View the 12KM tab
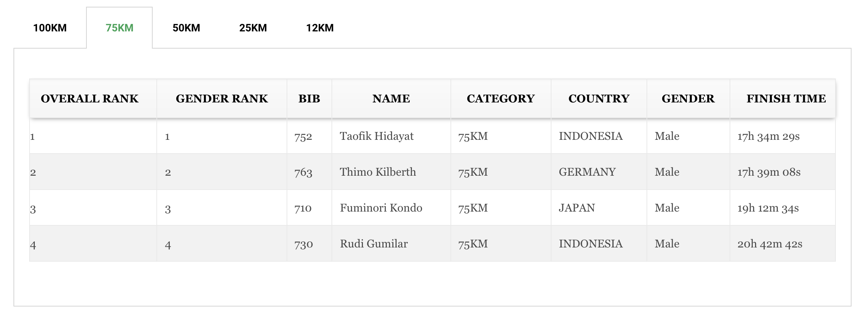Image resolution: width=868 pixels, height=311 pixels. point(320,28)
